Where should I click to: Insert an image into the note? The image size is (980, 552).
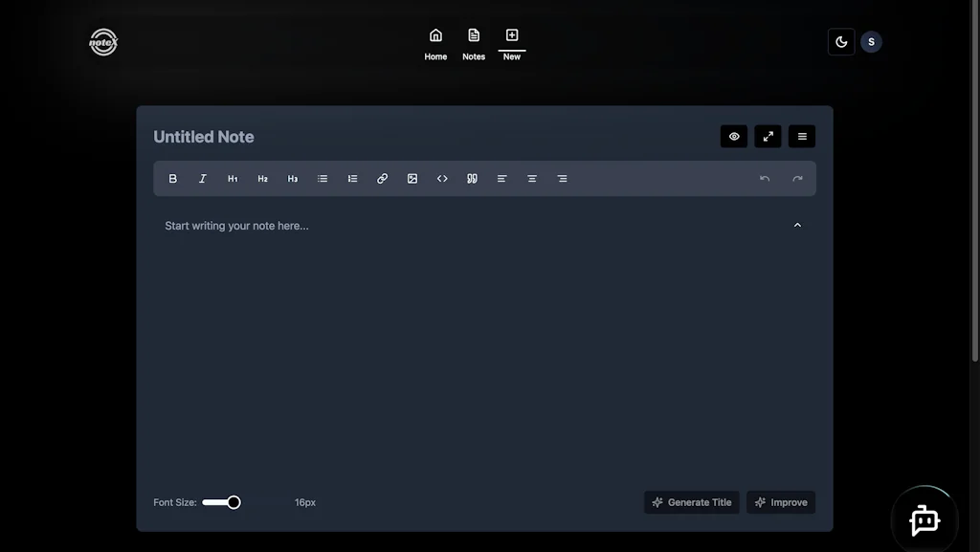[x=412, y=178]
